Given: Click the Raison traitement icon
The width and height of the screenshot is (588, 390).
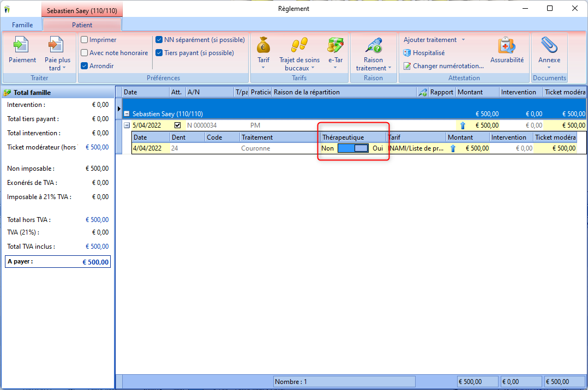Looking at the screenshot, I should coord(374,45).
